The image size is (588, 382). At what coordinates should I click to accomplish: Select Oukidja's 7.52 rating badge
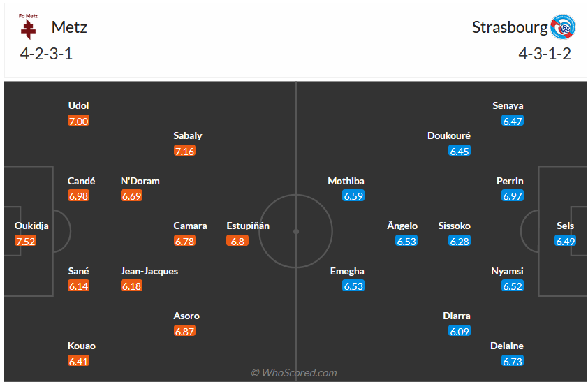click(x=25, y=241)
